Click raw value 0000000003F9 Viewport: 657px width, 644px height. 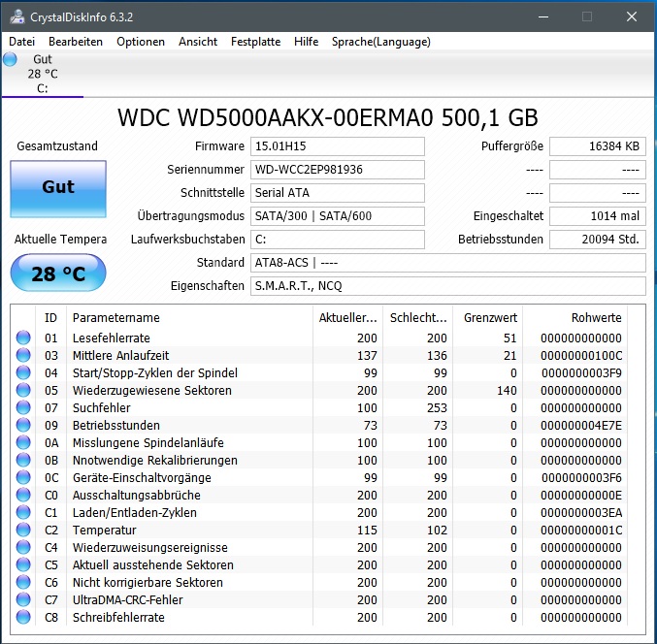581,372
